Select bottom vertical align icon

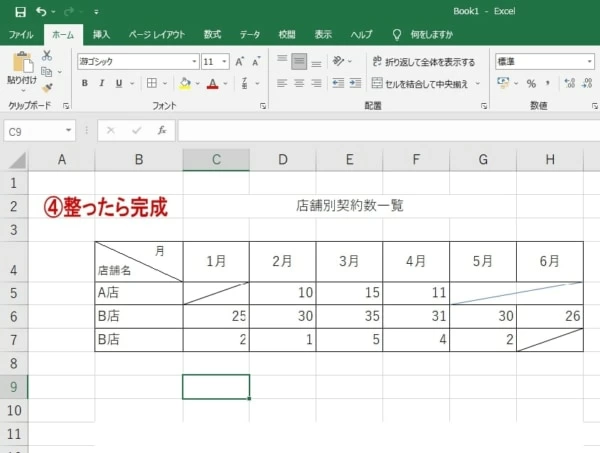click(x=316, y=62)
